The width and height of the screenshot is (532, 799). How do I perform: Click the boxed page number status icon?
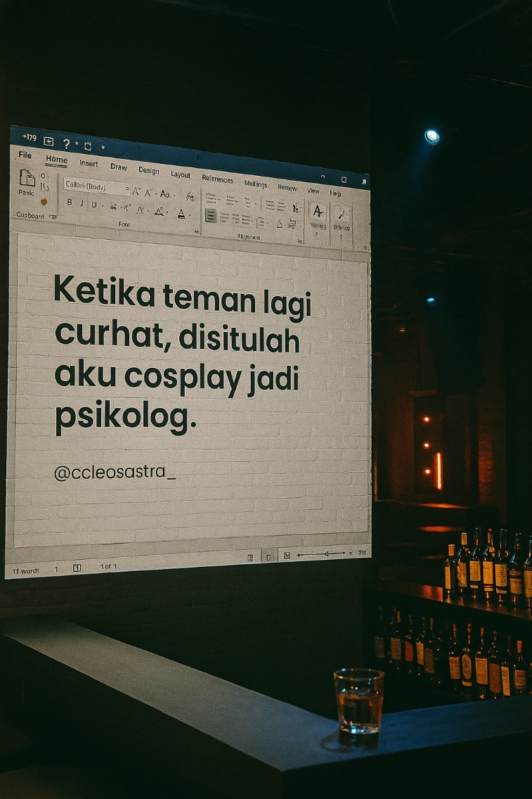pyautogui.click(x=77, y=568)
